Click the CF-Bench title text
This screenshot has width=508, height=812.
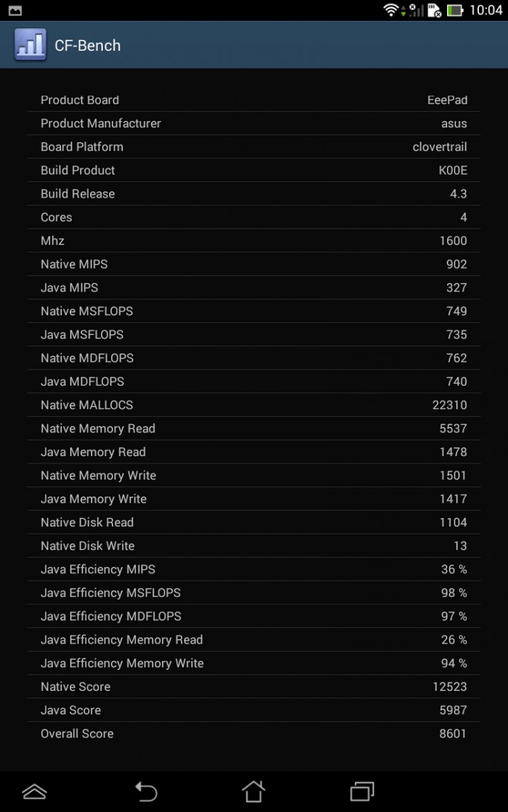click(87, 45)
